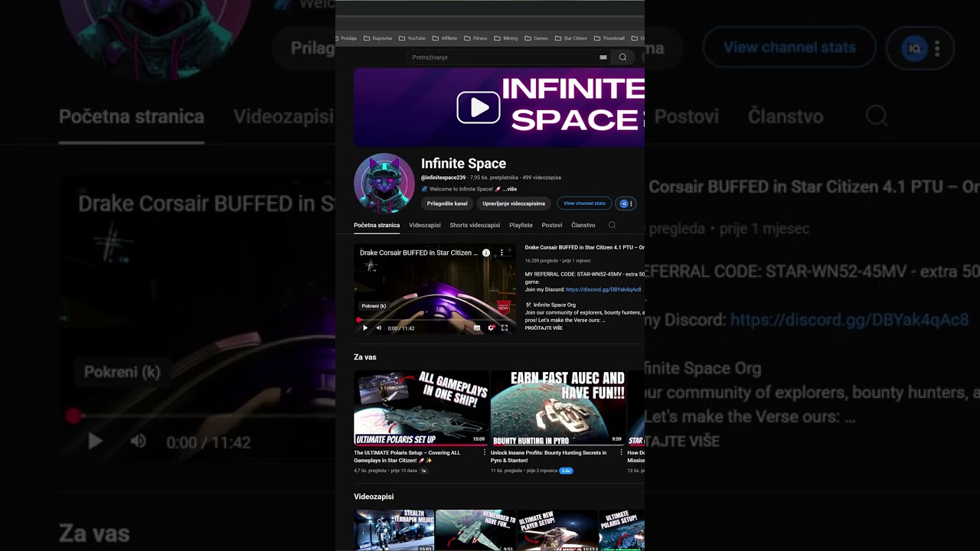The height and width of the screenshot is (551, 980).
Task: Click the 1x badge under Polaris Setup video
Action: click(423, 471)
